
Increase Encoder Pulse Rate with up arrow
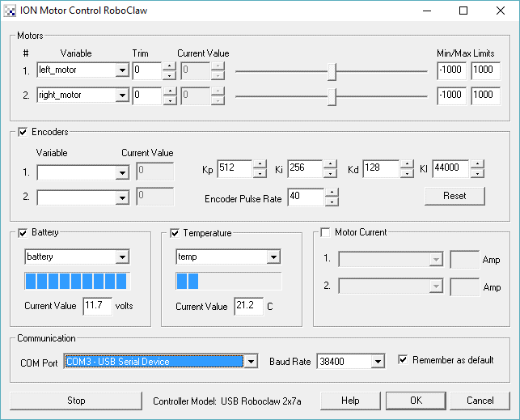331,193
